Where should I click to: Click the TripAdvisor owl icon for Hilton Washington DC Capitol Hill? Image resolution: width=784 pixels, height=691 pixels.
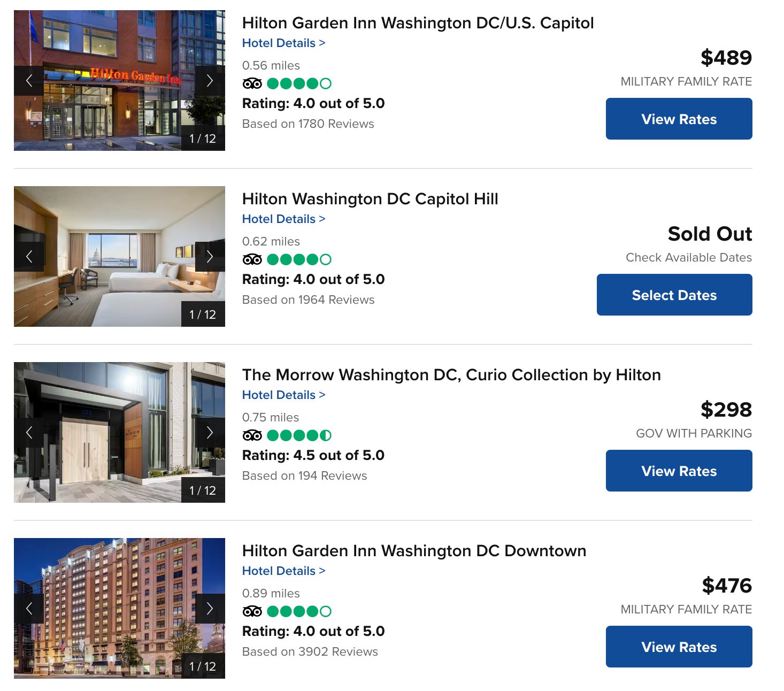pyautogui.click(x=252, y=259)
